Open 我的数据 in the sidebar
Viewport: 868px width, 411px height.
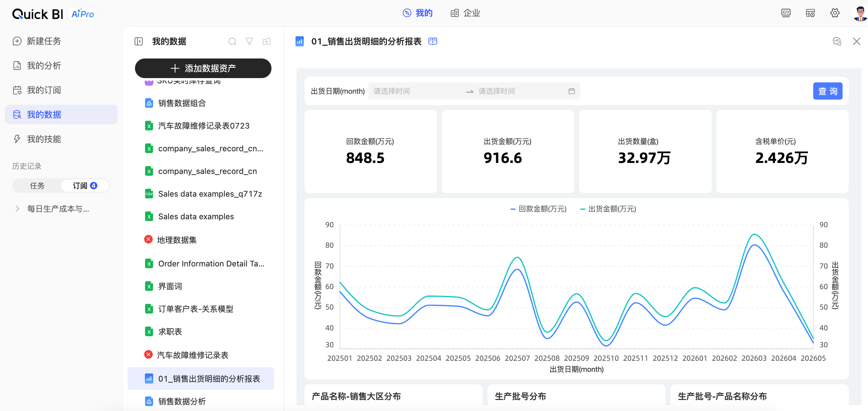point(61,115)
